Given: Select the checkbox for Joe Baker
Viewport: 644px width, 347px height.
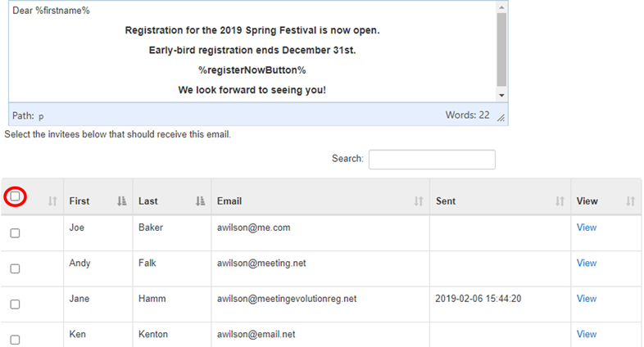Looking at the screenshot, I should [15, 233].
